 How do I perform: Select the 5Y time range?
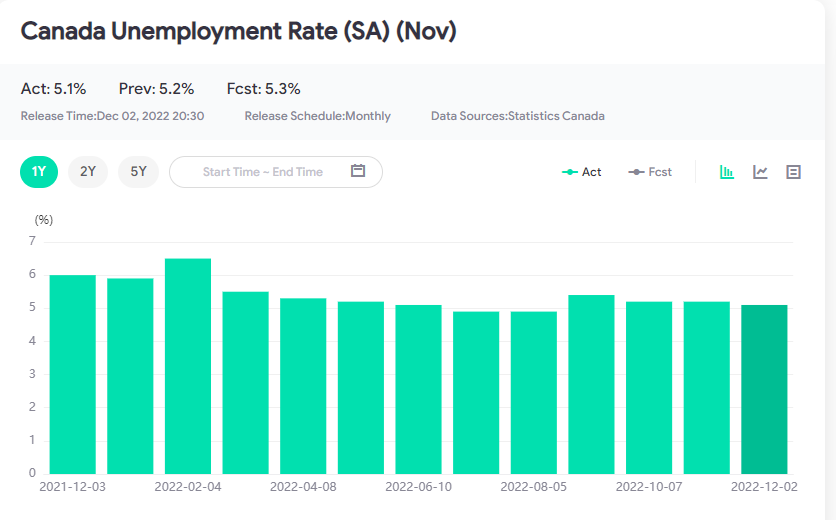coord(138,171)
